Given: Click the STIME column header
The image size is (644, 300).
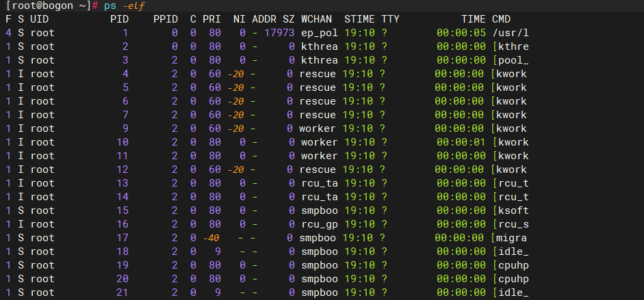Looking at the screenshot, I should (x=359, y=19).
